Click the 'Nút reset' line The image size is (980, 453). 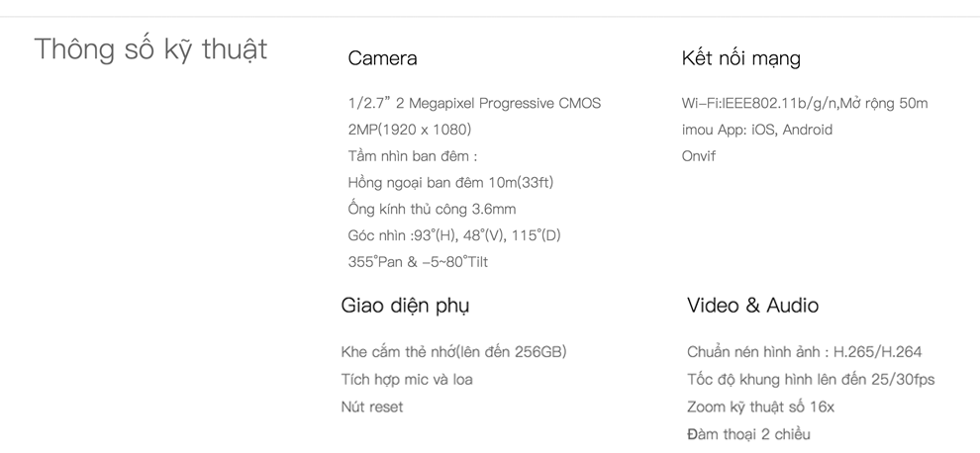(x=372, y=407)
